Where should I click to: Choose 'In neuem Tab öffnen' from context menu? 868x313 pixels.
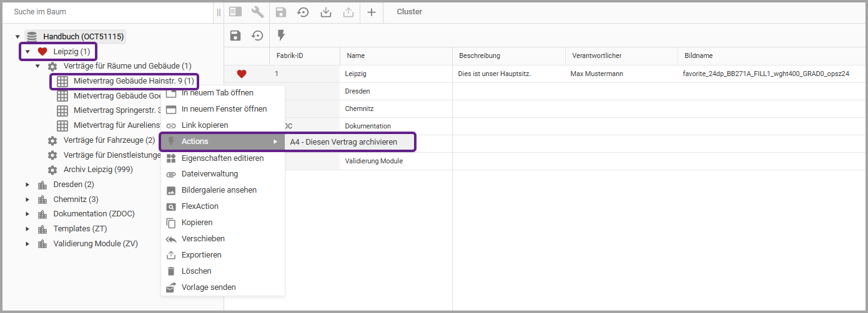coord(217,93)
